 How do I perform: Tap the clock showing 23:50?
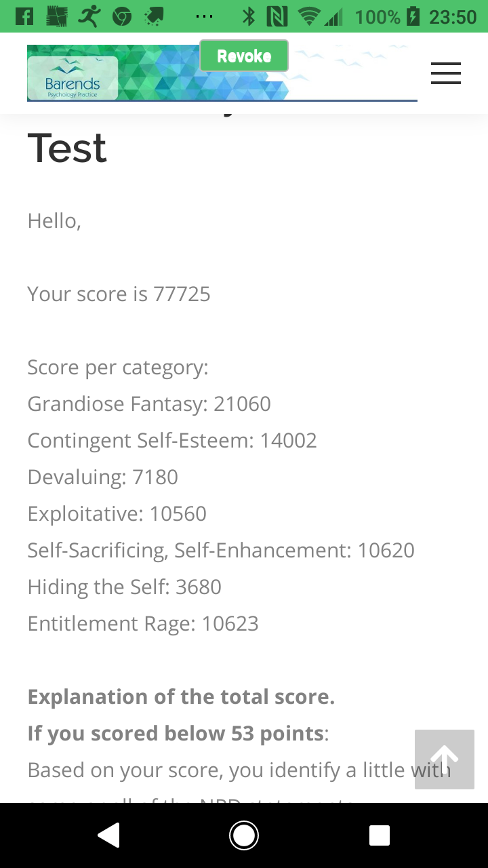pos(453,16)
